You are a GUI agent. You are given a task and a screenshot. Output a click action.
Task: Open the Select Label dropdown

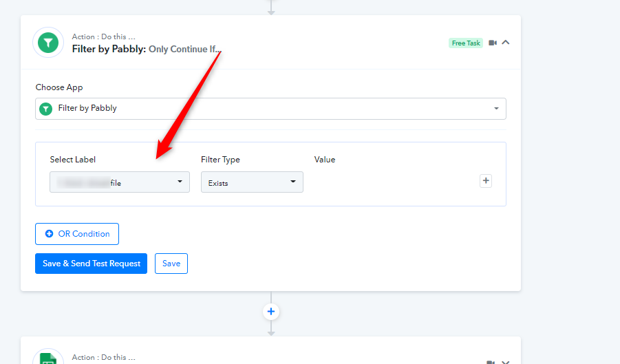point(120,182)
